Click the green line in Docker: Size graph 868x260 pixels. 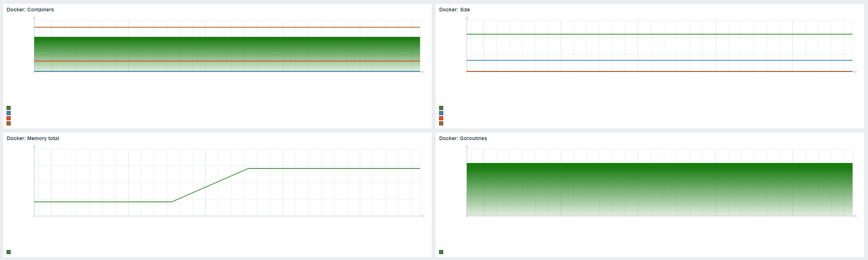click(x=659, y=34)
